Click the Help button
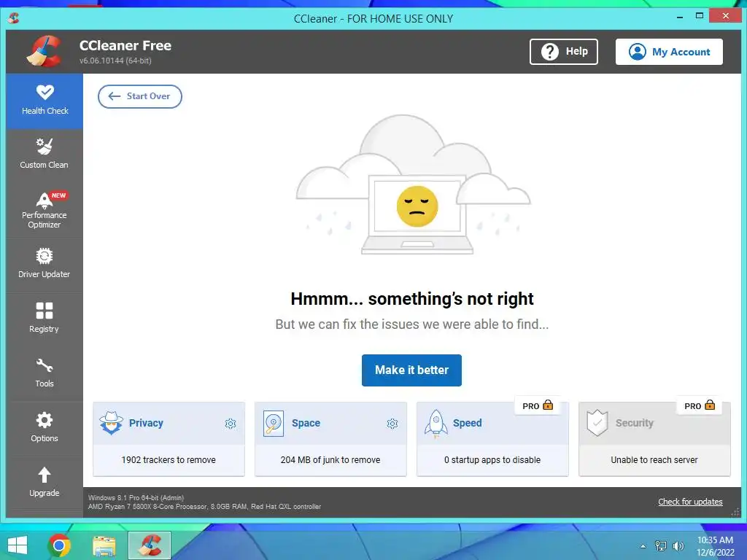Screen dimensions: 747x560 (564, 52)
